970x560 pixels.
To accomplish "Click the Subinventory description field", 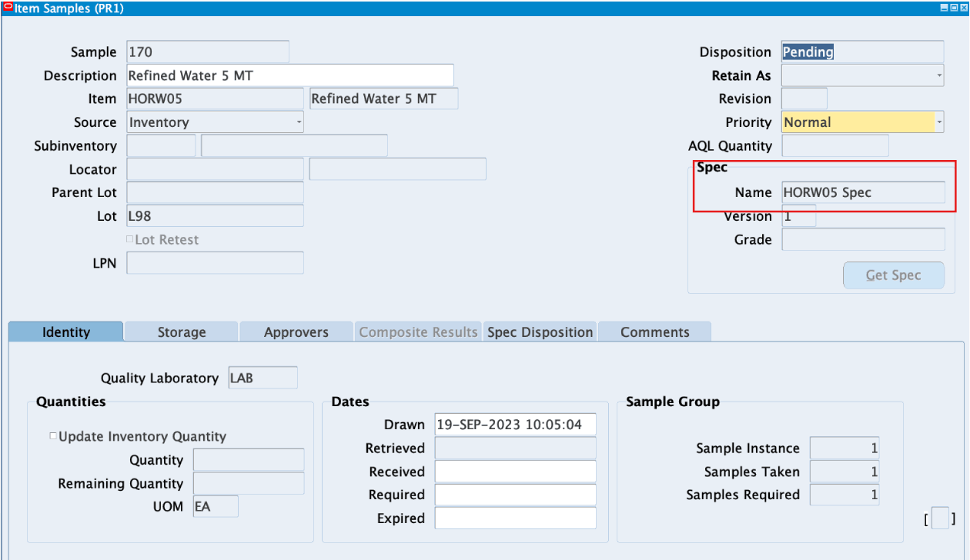I will click(x=294, y=145).
